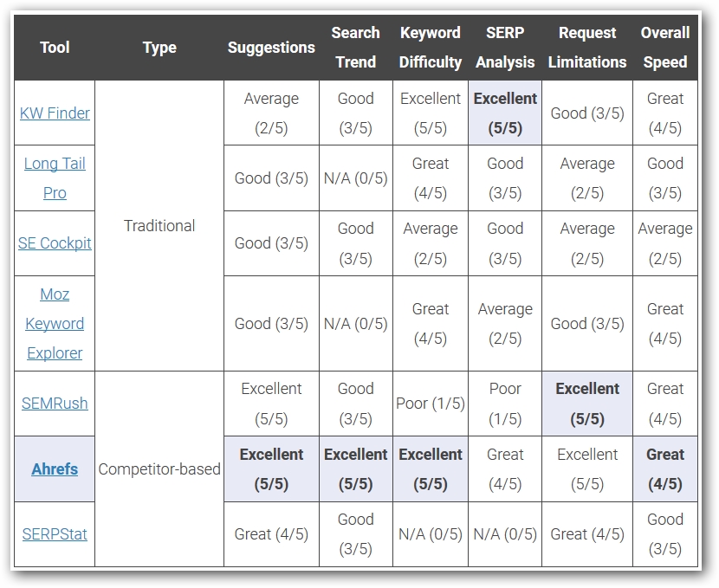Click the Suggestions column header

[271, 48]
